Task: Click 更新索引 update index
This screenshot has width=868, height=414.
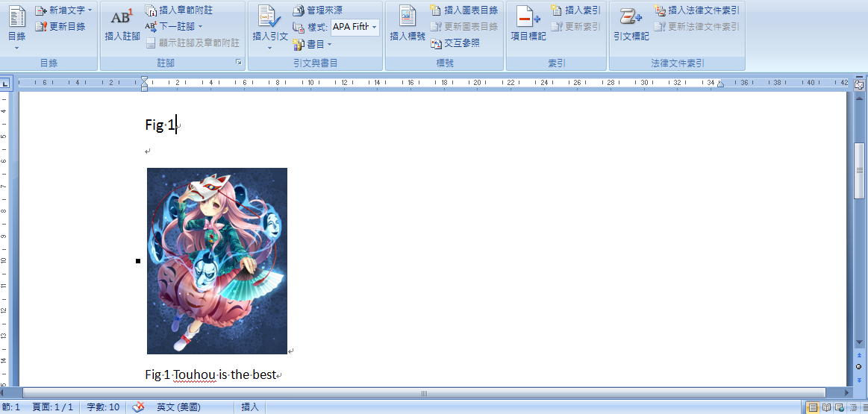Action: pos(575,26)
